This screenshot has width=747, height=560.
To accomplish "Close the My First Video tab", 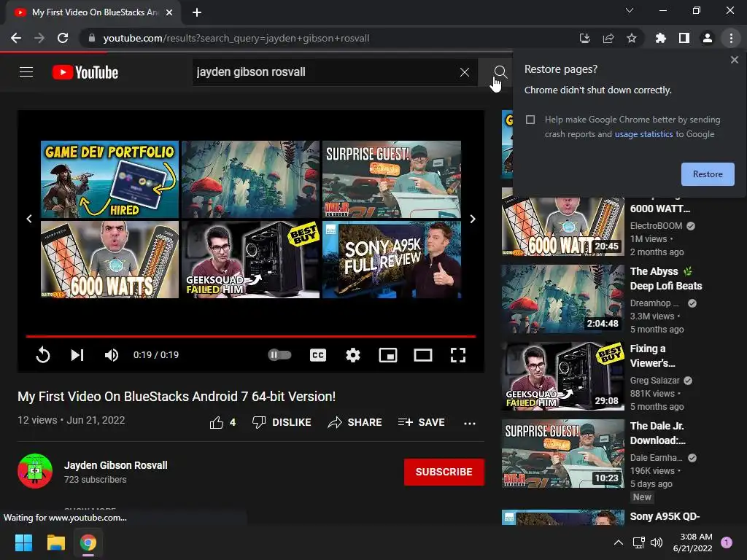I will pyautogui.click(x=169, y=12).
